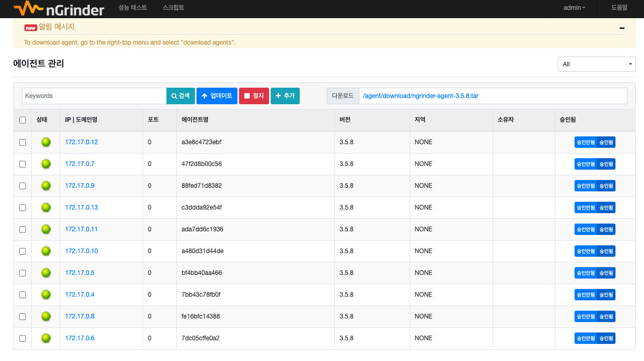Focus the Keywords search input
The image size is (644, 361).
[94, 96]
